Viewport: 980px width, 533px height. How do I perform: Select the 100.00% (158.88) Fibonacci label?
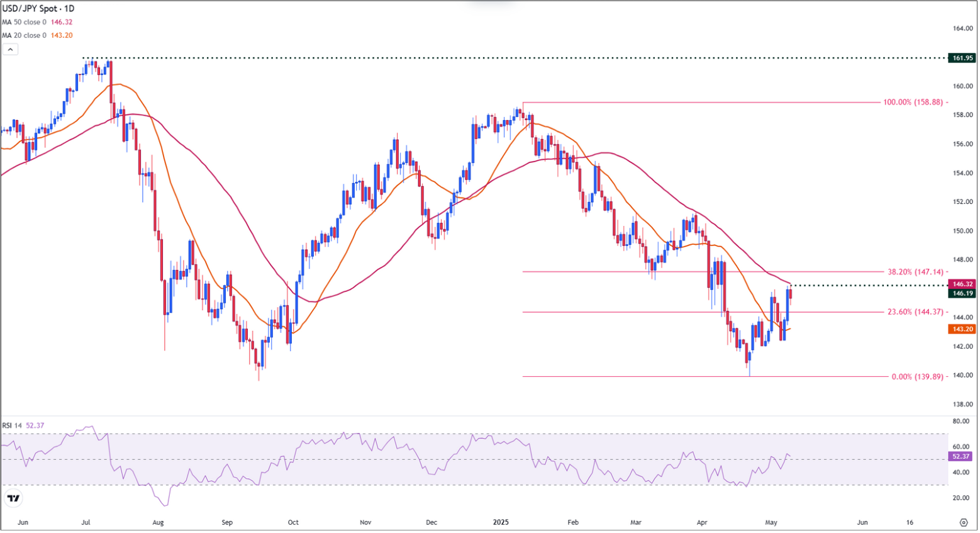[912, 102]
